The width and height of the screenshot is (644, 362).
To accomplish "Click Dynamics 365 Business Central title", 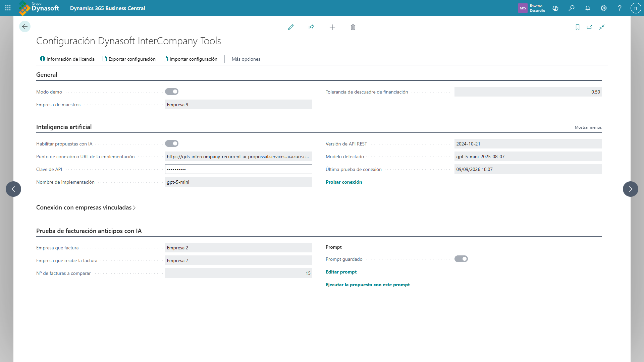I will coord(107,8).
